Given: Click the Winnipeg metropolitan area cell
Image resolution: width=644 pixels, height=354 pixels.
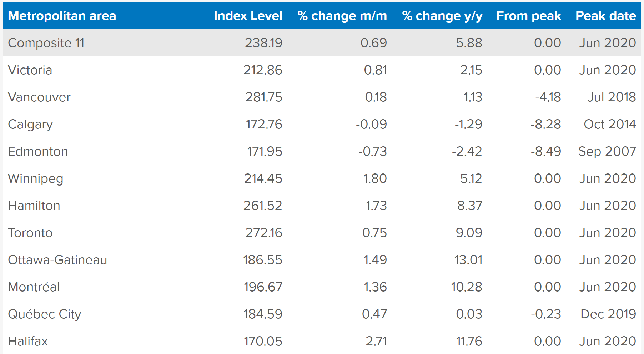Looking at the screenshot, I should point(35,178).
